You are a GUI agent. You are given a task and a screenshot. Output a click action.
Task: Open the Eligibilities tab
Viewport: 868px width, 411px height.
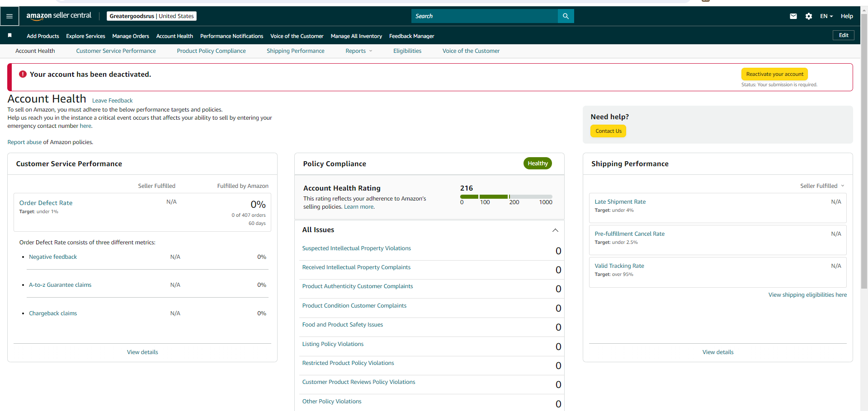pyautogui.click(x=407, y=51)
